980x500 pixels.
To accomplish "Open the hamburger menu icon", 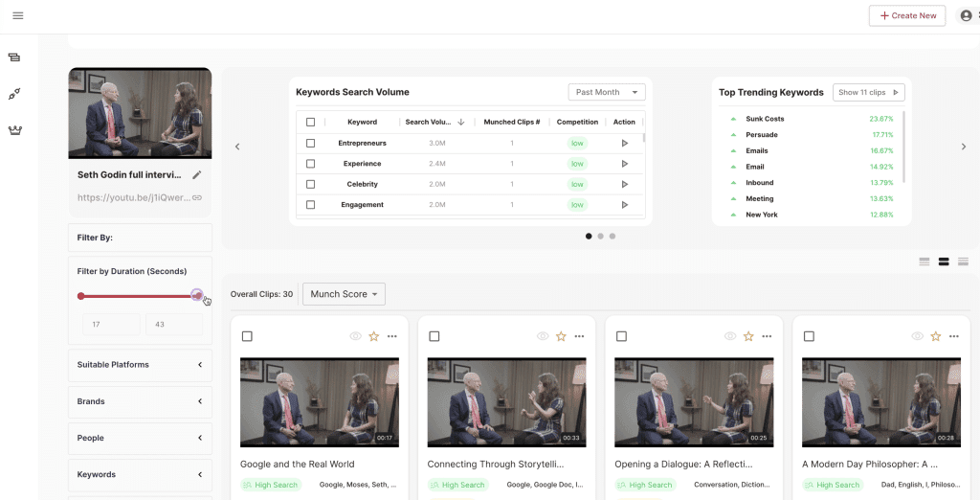I will (18, 15).
